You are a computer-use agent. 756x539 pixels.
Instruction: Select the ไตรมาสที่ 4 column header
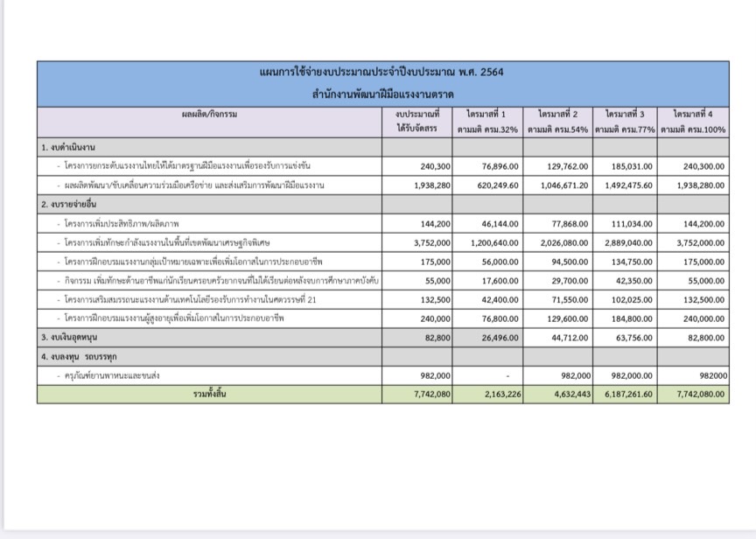pos(693,122)
